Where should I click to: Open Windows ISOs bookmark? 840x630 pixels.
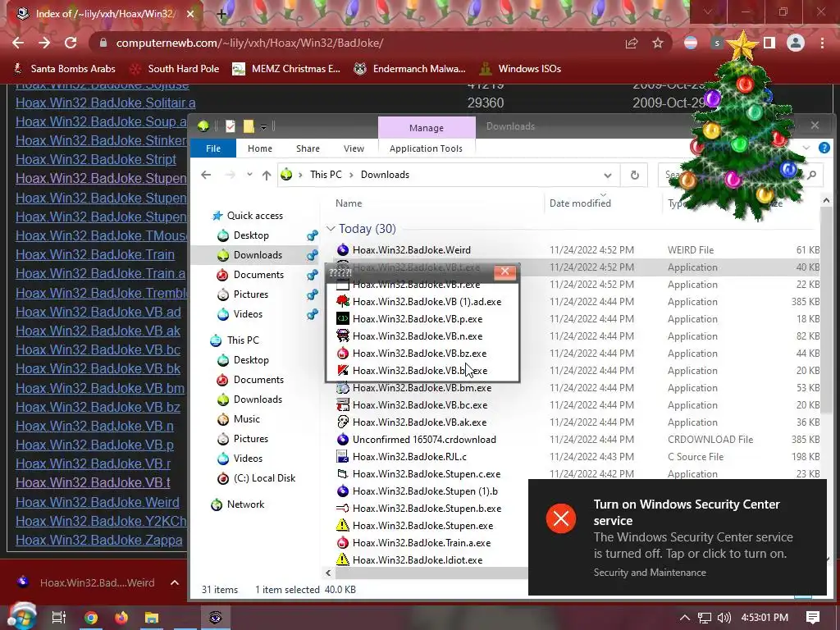tap(520, 69)
